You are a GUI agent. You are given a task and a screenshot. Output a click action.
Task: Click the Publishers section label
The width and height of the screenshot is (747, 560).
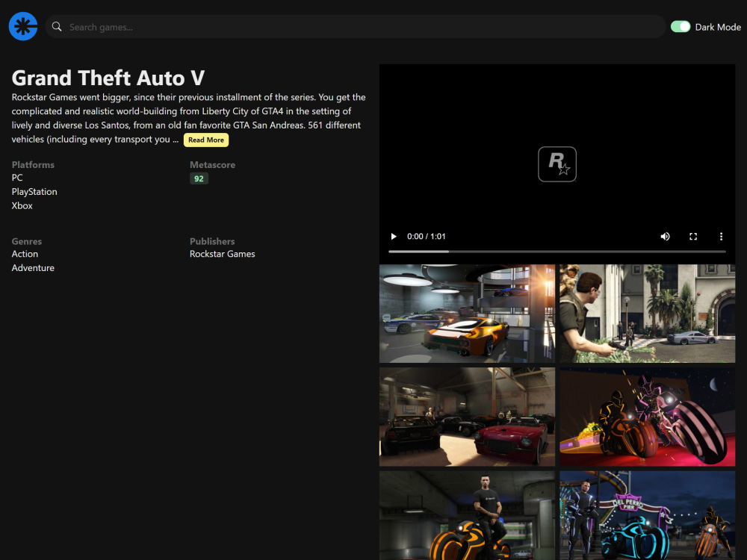212,241
